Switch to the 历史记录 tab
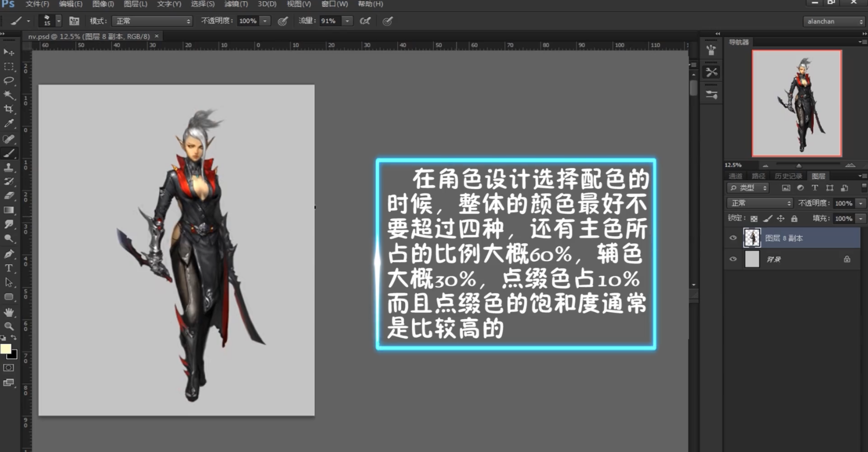This screenshot has width=868, height=452. pyautogui.click(x=788, y=176)
